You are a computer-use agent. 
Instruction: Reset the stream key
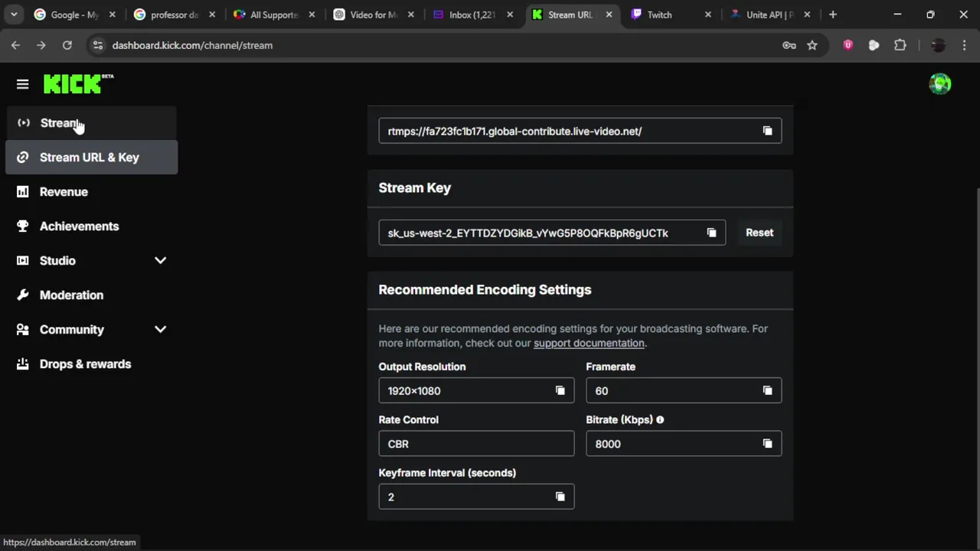[x=759, y=233]
